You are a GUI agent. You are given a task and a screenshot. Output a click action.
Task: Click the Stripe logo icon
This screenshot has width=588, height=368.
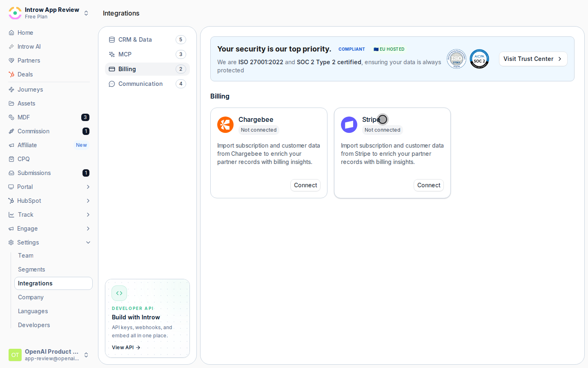[x=349, y=125]
